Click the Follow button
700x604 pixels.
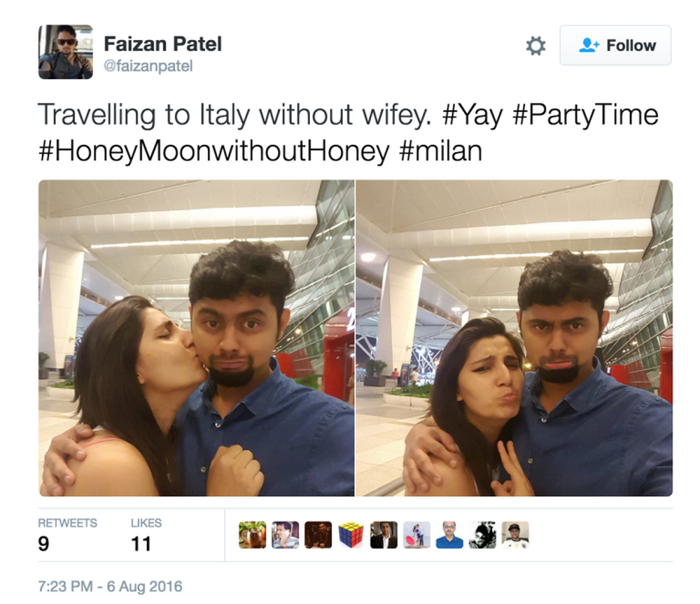[x=615, y=45]
